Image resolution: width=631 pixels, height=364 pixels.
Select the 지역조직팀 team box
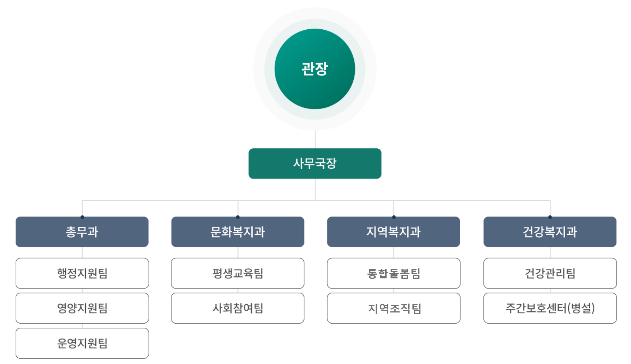click(393, 308)
